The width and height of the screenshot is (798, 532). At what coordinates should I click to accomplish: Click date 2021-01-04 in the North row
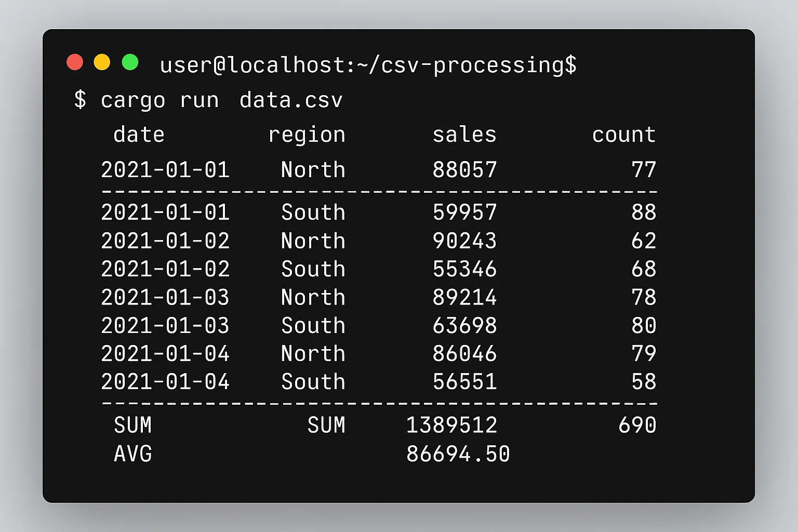point(165,354)
